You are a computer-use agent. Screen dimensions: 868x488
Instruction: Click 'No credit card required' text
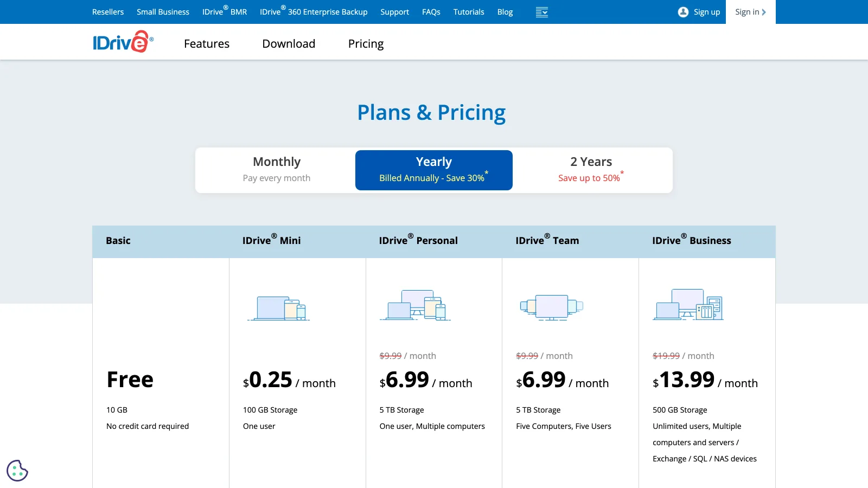(148, 426)
